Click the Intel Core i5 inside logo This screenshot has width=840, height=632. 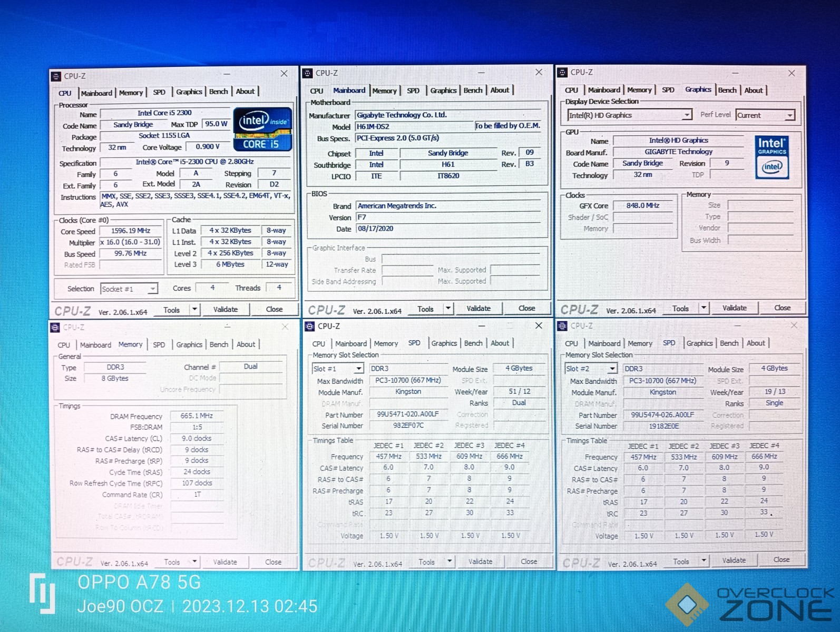click(262, 129)
